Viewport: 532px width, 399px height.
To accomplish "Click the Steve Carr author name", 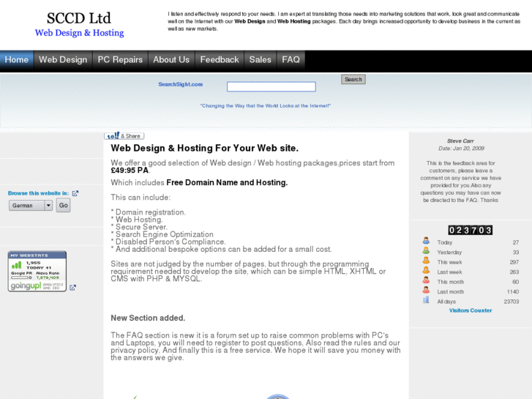I will (x=460, y=141).
